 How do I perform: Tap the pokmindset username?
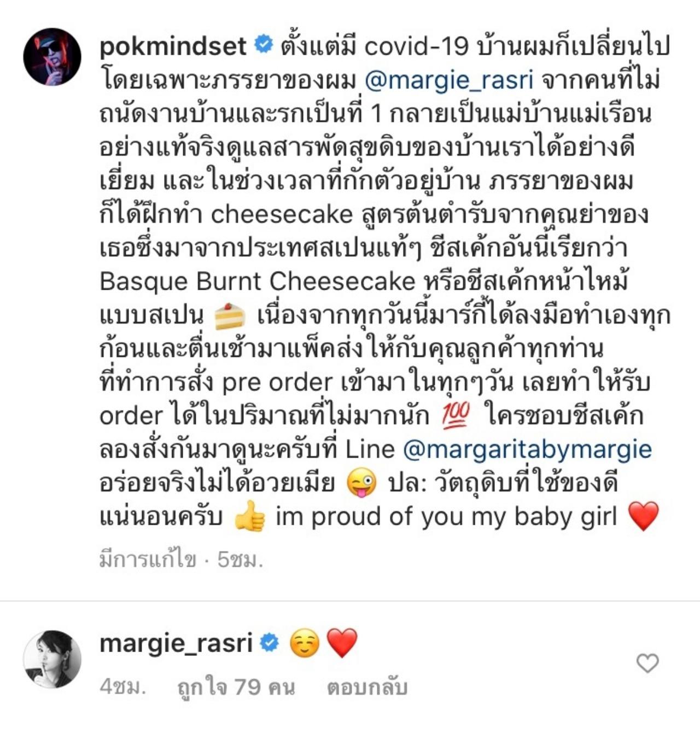click(x=173, y=46)
